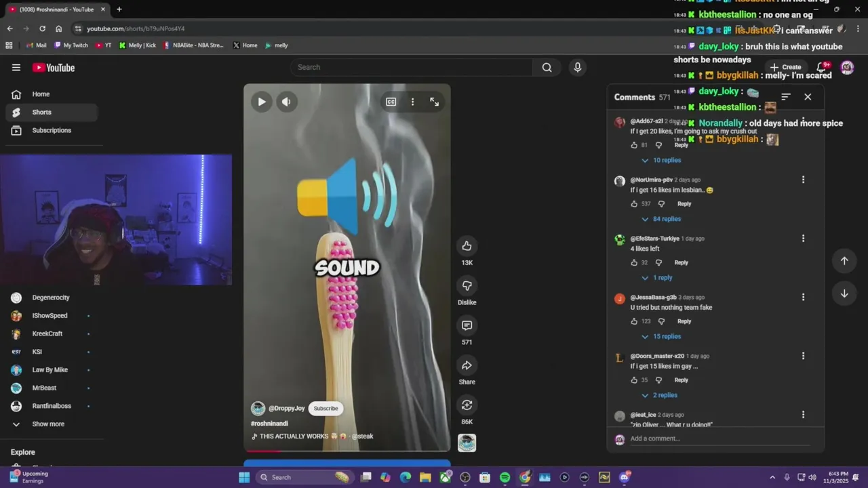Start voice search with the microphone
868x488 pixels.
click(x=578, y=67)
